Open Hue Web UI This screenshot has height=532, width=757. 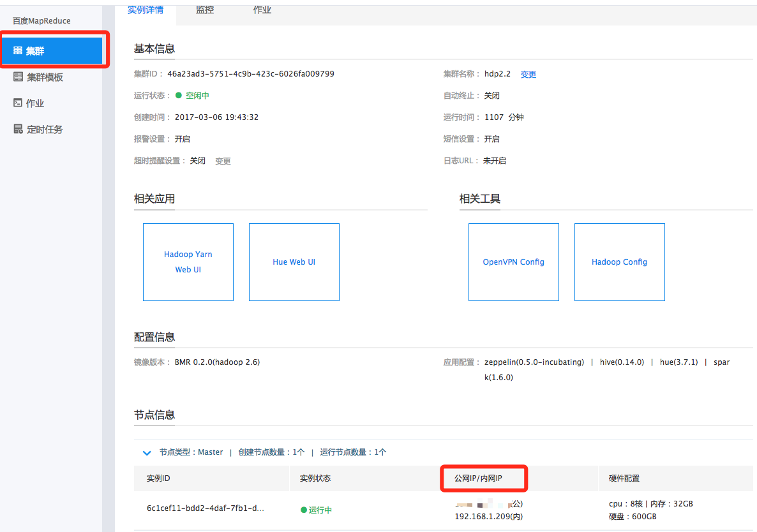[294, 262]
